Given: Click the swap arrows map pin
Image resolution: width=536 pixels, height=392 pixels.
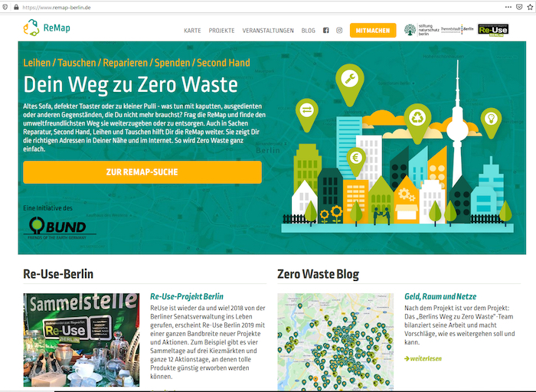Looking at the screenshot, I should tap(307, 115).
